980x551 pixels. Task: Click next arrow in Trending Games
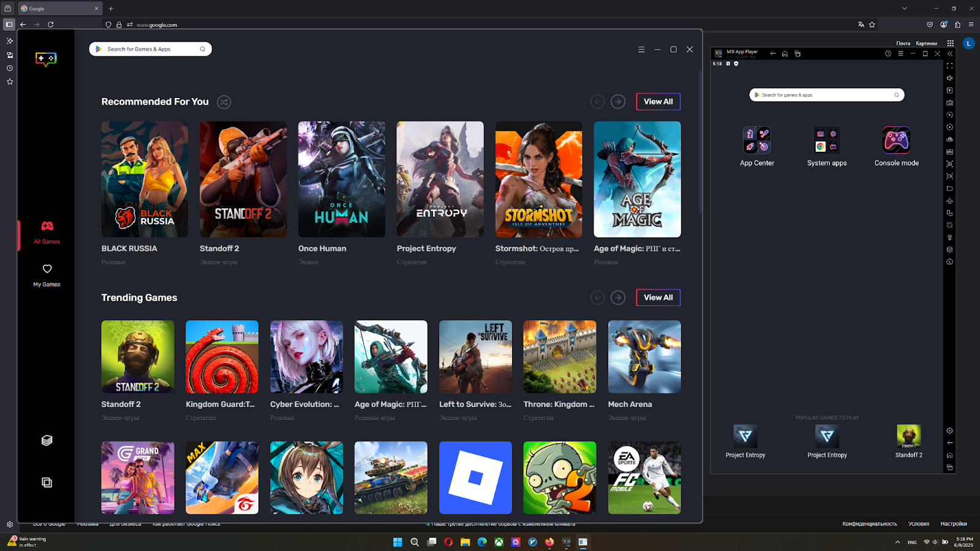click(x=618, y=298)
